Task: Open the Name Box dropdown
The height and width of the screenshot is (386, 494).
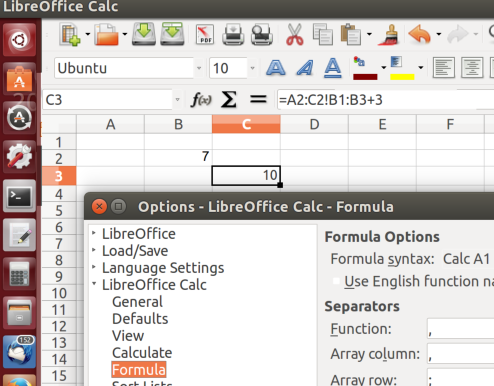Action: click(x=177, y=99)
